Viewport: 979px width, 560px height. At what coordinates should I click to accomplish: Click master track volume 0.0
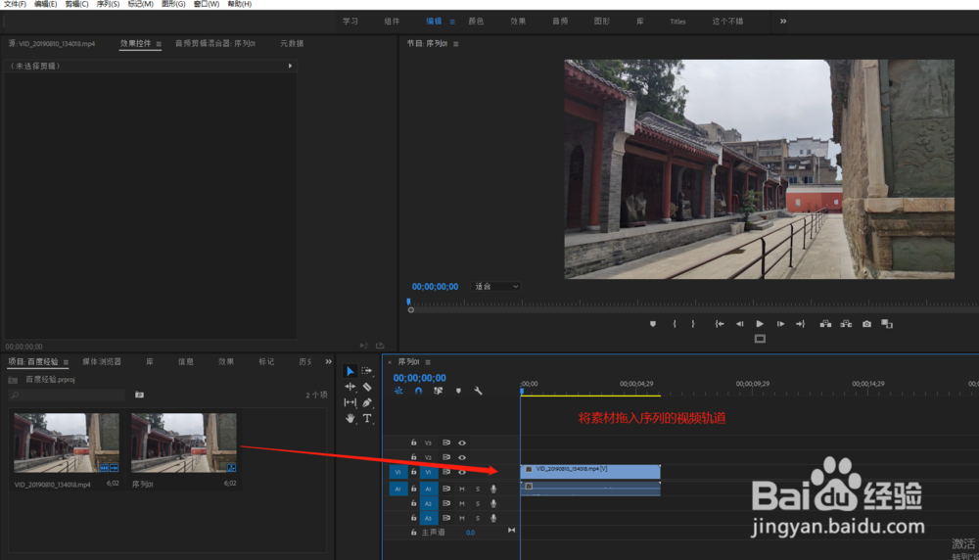(x=470, y=533)
